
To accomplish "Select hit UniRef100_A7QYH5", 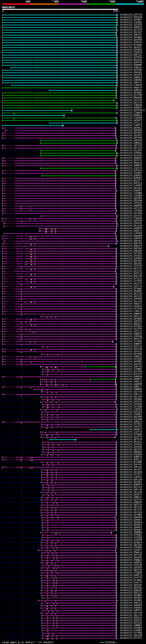I will point(131,540).
